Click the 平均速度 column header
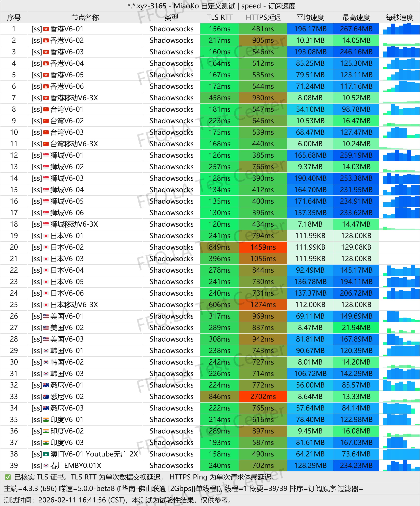 pos(310,17)
